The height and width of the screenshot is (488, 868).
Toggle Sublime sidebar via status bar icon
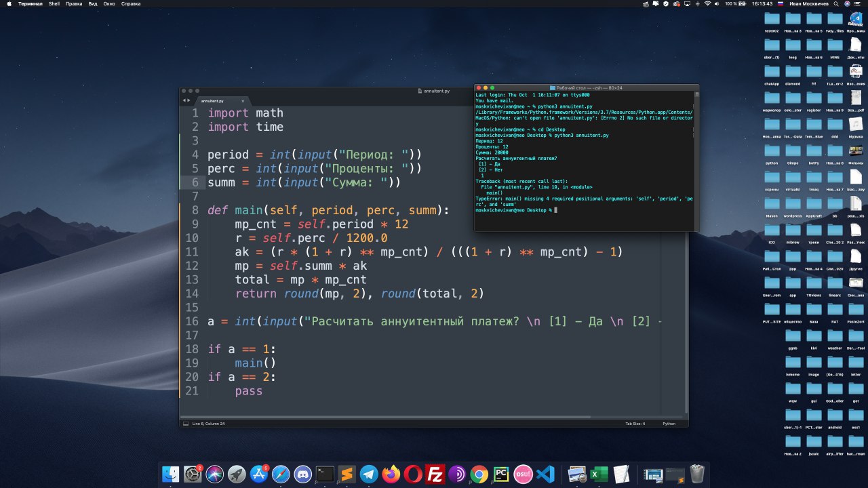(x=185, y=424)
